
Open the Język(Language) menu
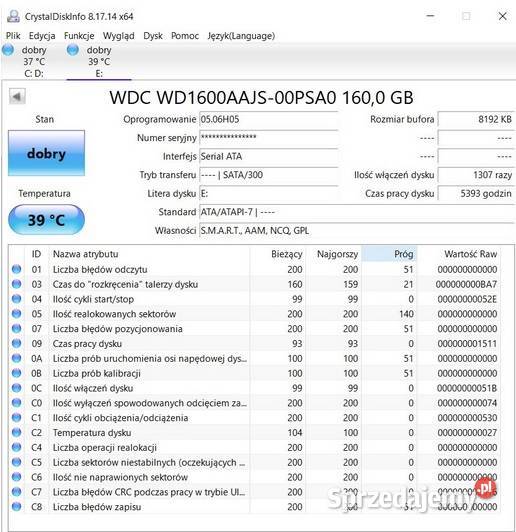[241, 36]
